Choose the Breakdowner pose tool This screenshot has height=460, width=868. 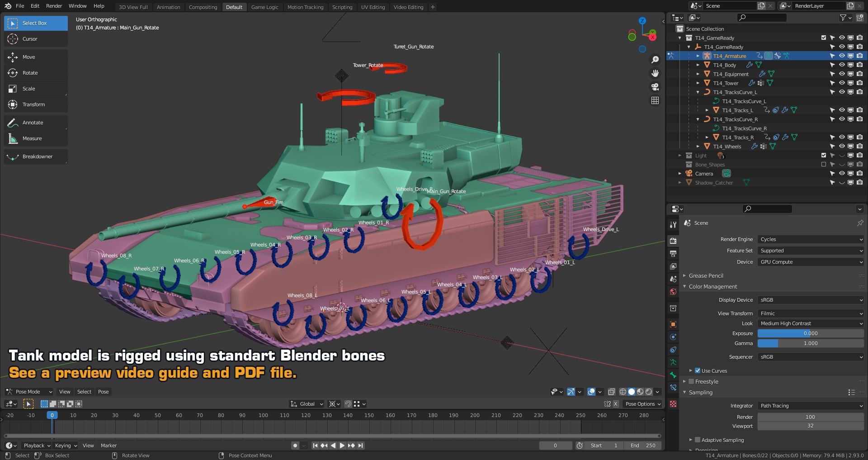36,156
